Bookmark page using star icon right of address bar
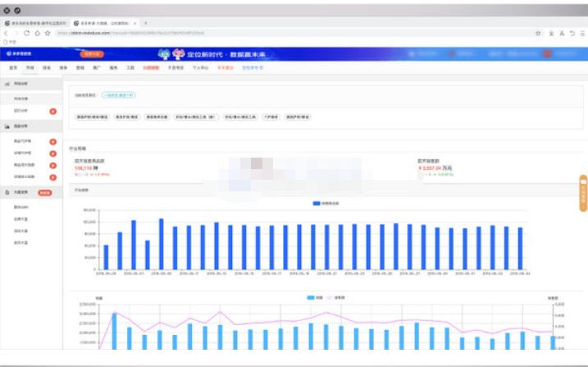This screenshot has width=588, height=367. point(538,34)
